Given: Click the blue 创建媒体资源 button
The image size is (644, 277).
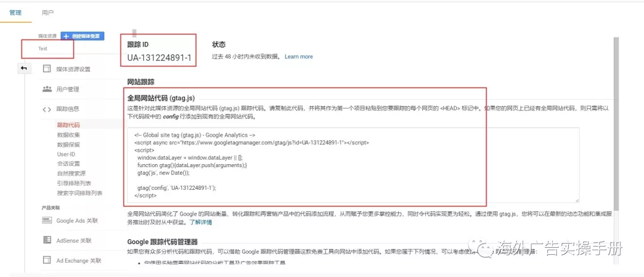Looking at the screenshot, I should pyautogui.click(x=82, y=36).
